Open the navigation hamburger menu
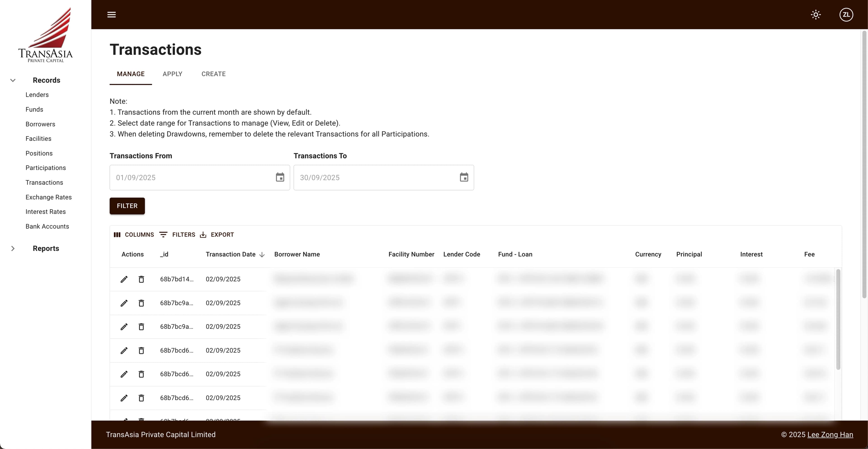 point(111,14)
